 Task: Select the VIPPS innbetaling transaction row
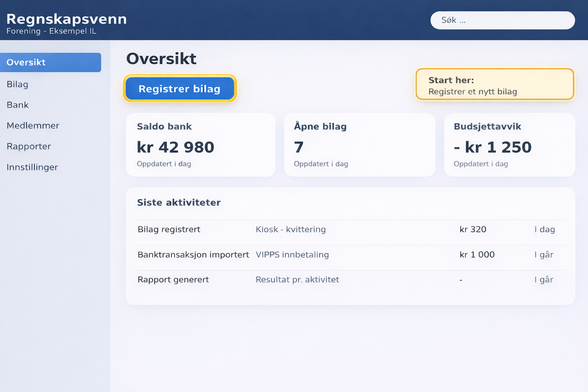(x=292, y=255)
